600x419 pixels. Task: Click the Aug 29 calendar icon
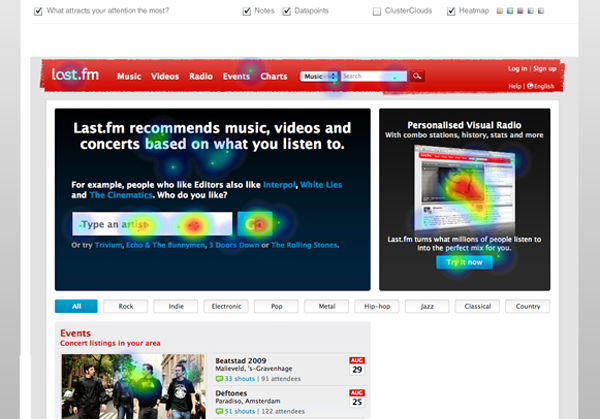356,366
